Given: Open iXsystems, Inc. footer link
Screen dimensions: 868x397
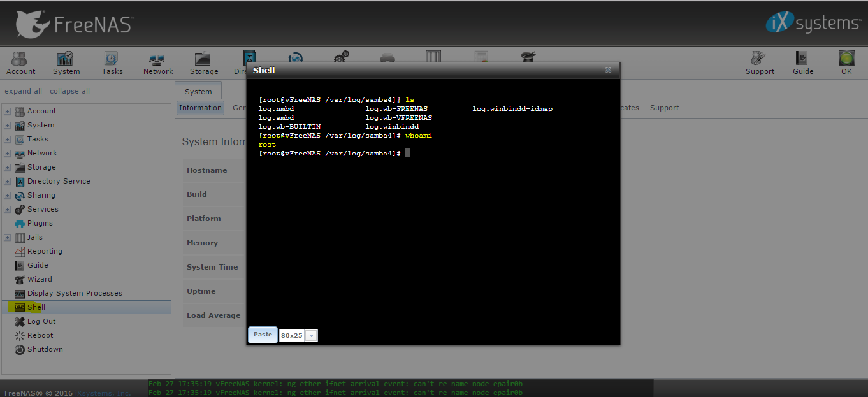Looking at the screenshot, I should pos(103,393).
